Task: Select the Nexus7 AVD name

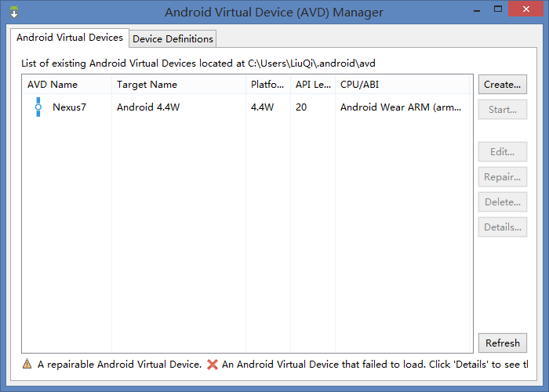Action: pos(69,107)
